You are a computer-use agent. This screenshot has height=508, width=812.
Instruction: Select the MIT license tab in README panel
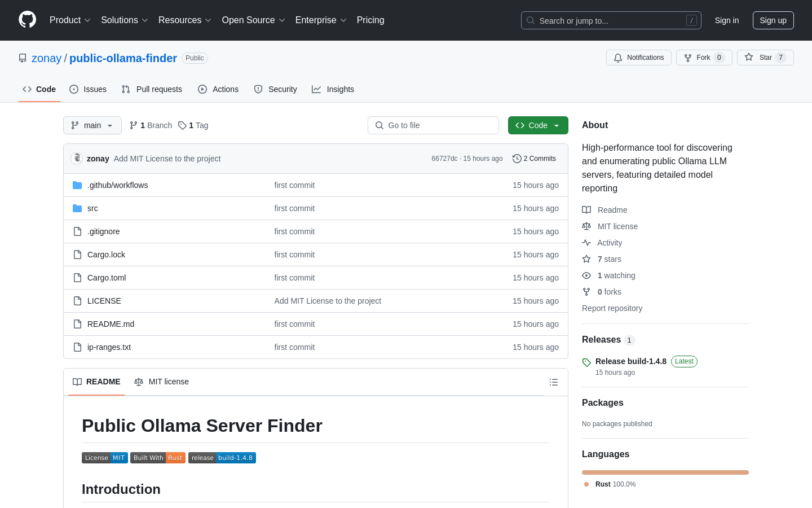[x=161, y=382]
